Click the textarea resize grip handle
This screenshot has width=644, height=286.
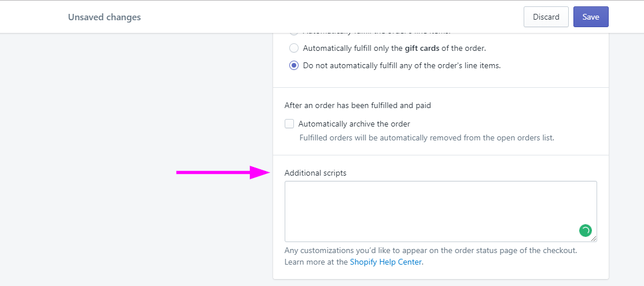594,239
